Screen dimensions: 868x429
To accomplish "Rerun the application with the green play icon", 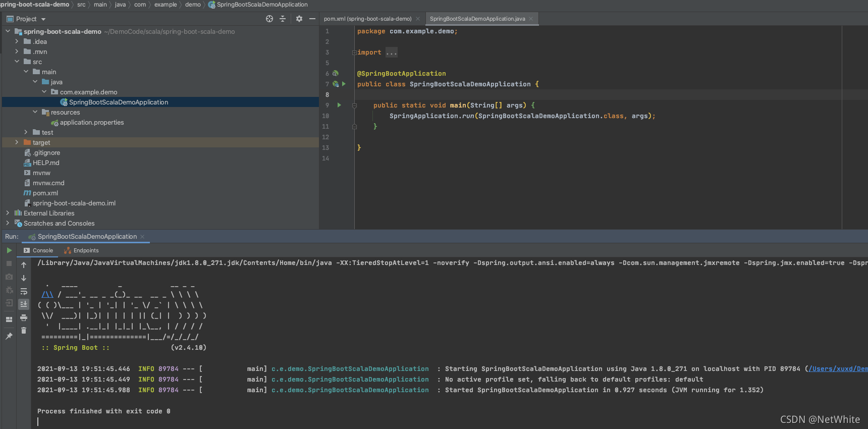I will click(x=9, y=250).
